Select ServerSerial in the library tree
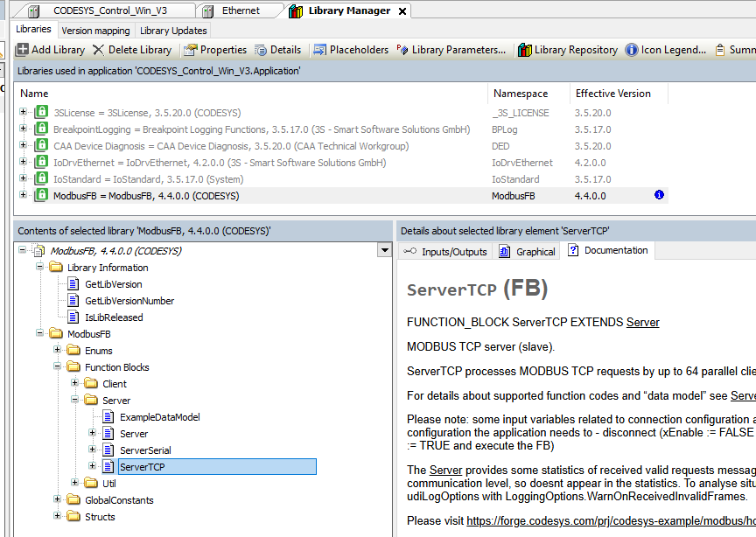This screenshot has height=537, width=756. (x=145, y=450)
